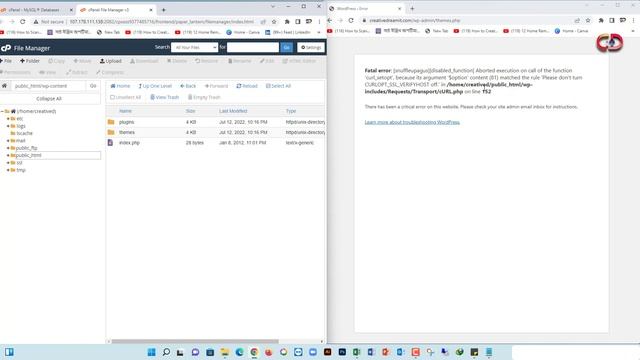
Task: Click Select All checkbox link
Action: [x=278, y=86]
